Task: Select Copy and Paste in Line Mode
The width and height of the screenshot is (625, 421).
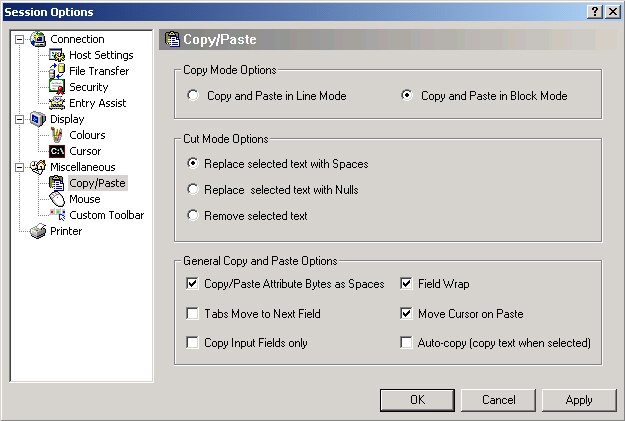Action: [193, 96]
